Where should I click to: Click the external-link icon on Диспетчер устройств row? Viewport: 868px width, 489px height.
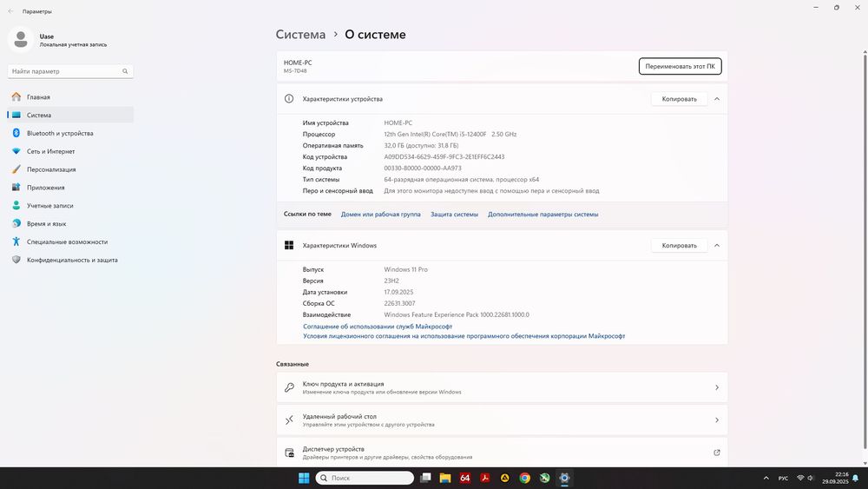[x=717, y=453]
